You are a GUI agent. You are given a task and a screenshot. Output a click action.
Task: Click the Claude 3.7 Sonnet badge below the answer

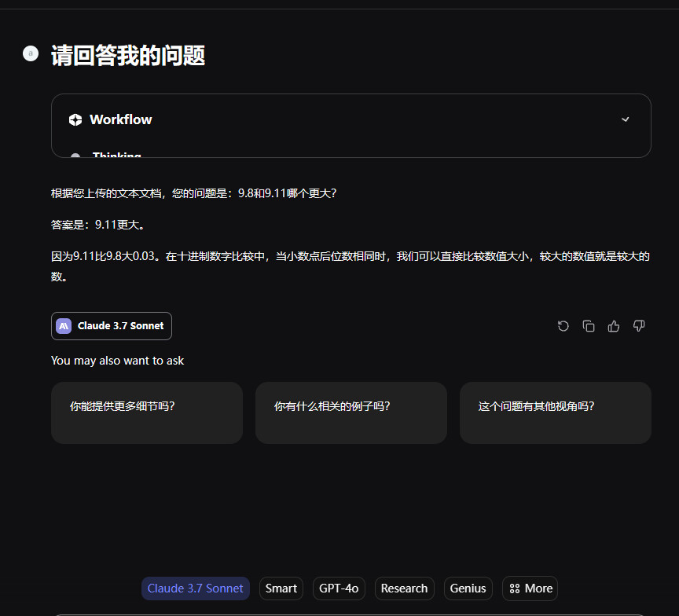point(112,326)
